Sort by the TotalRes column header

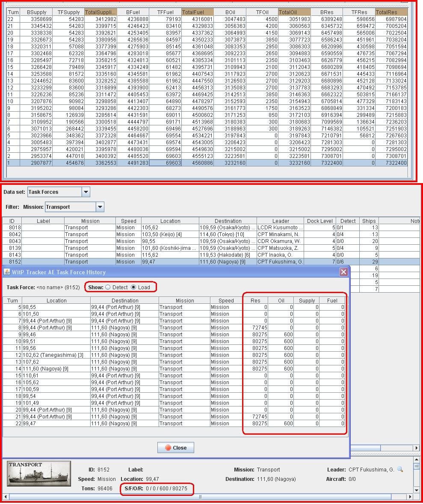[x=391, y=12]
